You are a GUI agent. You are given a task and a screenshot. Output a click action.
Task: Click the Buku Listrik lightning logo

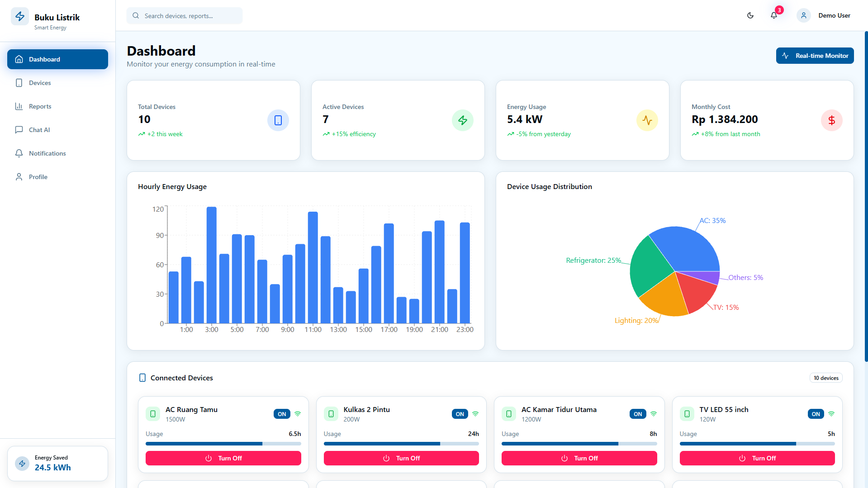click(20, 17)
